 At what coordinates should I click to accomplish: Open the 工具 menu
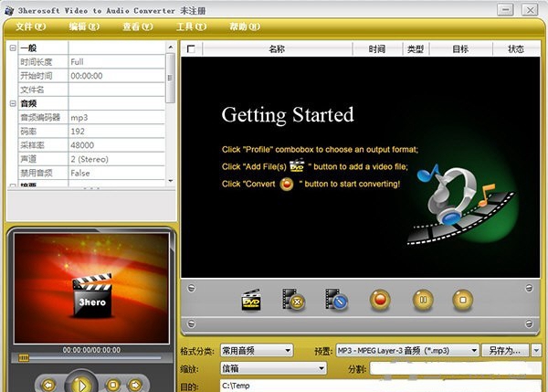click(x=191, y=26)
